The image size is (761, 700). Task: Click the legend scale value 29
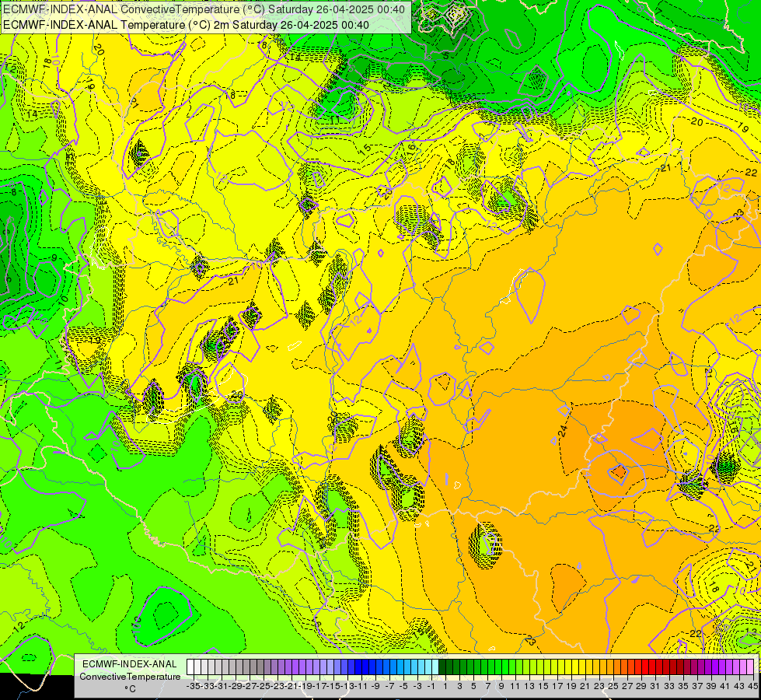coord(641,686)
